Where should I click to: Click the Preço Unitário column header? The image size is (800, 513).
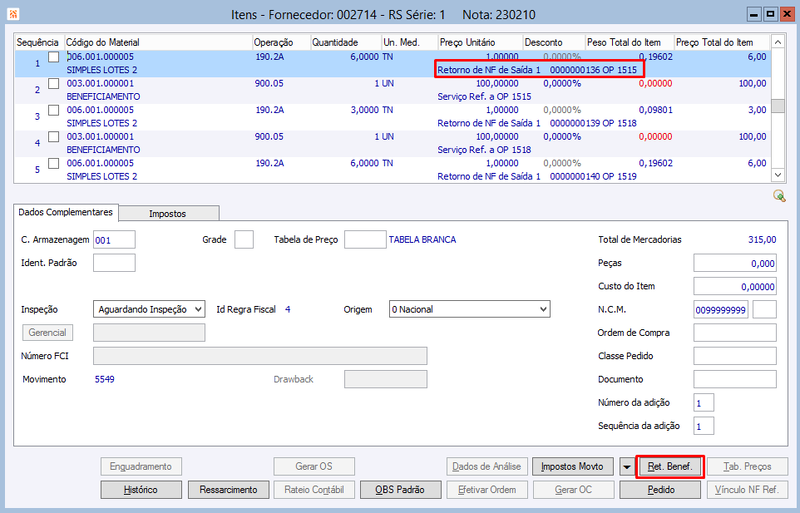[x=480, y=42]
